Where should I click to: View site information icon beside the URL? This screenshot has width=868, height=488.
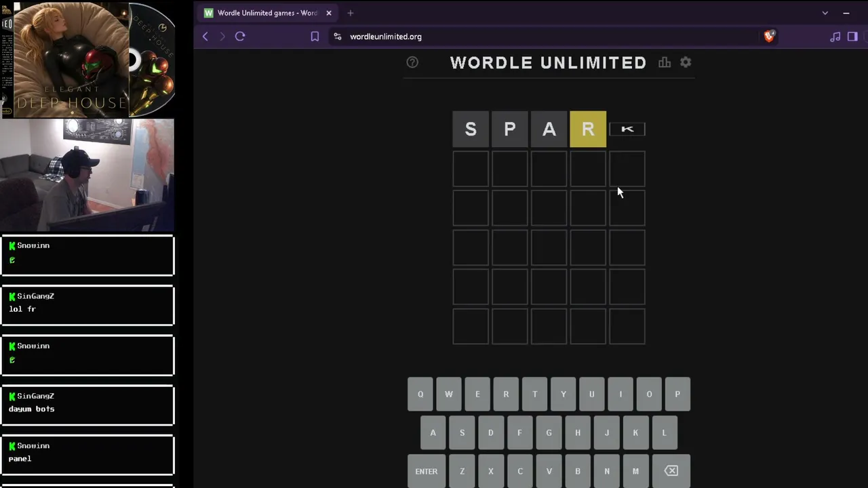338,37
